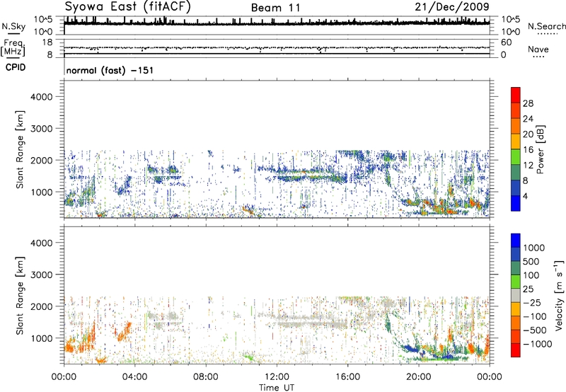
Task: Click the '04:00' time axis label
Action: tap(134, 377)
